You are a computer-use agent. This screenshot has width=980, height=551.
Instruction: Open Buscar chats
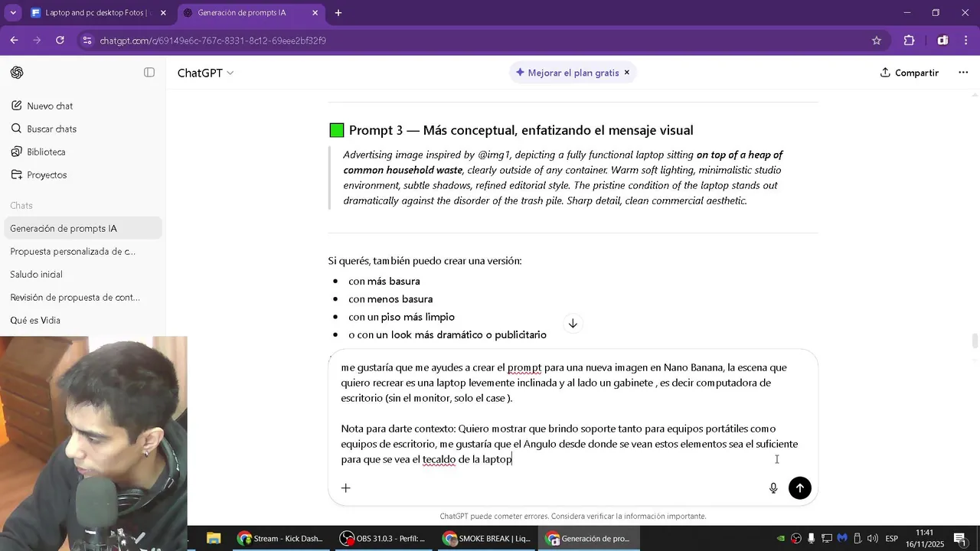(83, 129)
